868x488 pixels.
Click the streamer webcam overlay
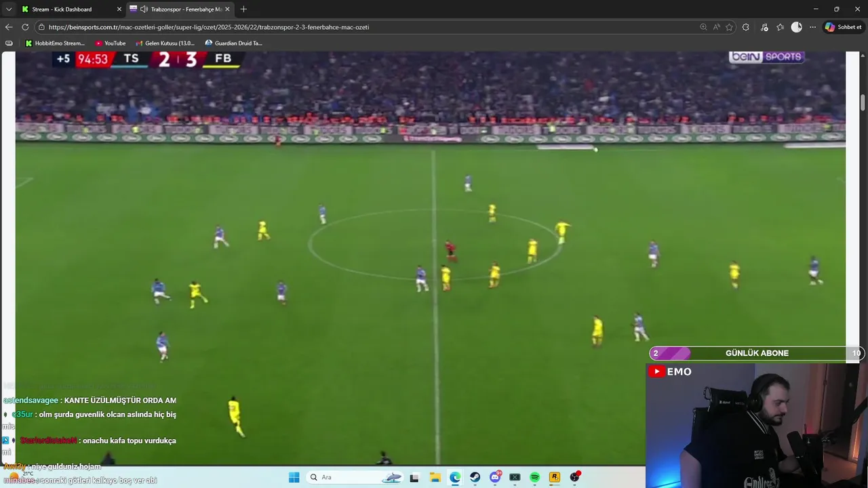tap(757, 426)
